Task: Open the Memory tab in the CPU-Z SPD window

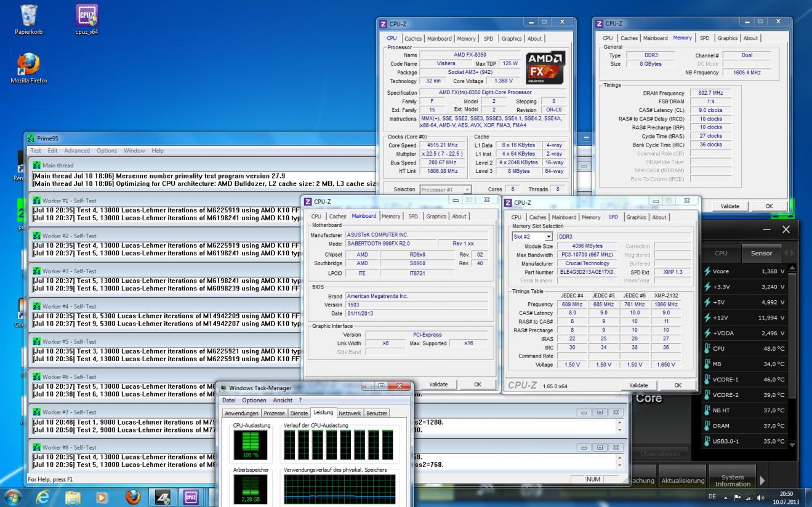Action: [x=591, y=217]
